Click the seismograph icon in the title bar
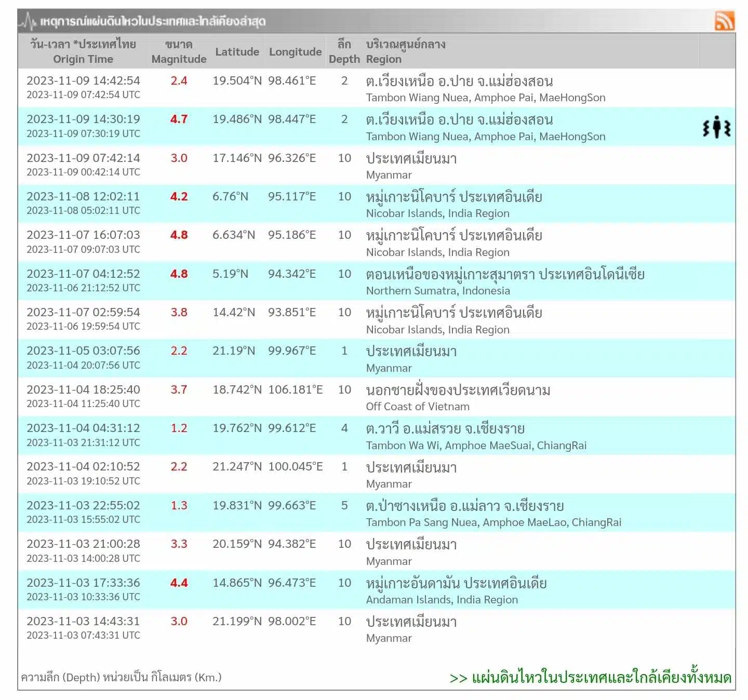The width and height of the screenshot is (748, 700). pos(28,21)
